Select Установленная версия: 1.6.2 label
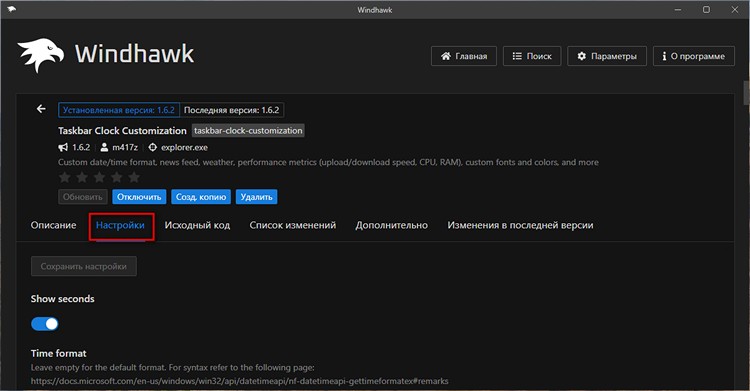Image resolution: width=750 pixels, height=391 pixels. point(119,110)
